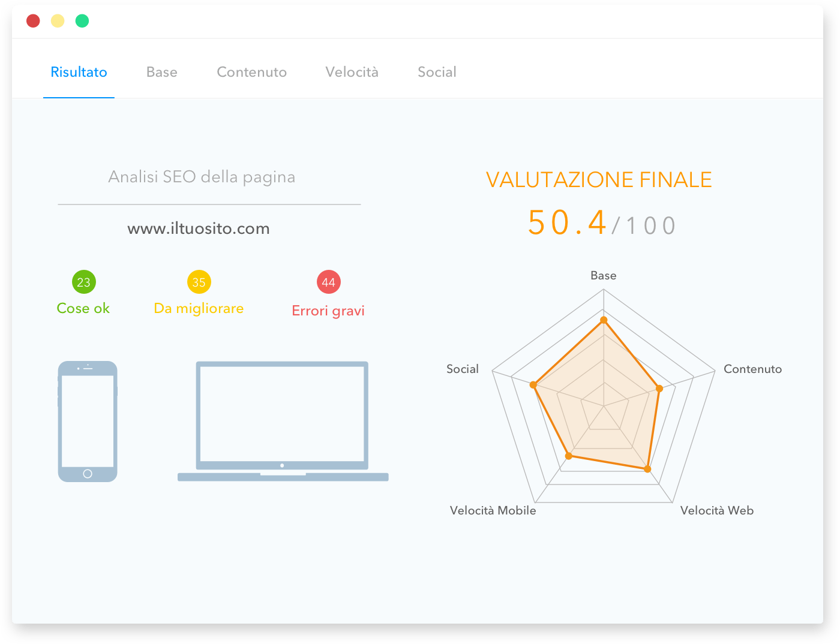Click the Errori gravi label
Viewport: 840px width, 644px height.
(x=328, y=311)
